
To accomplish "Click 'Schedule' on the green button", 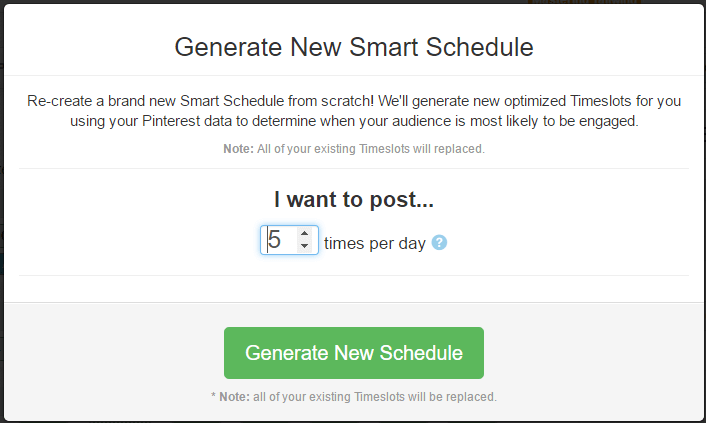I will (421, 353).
